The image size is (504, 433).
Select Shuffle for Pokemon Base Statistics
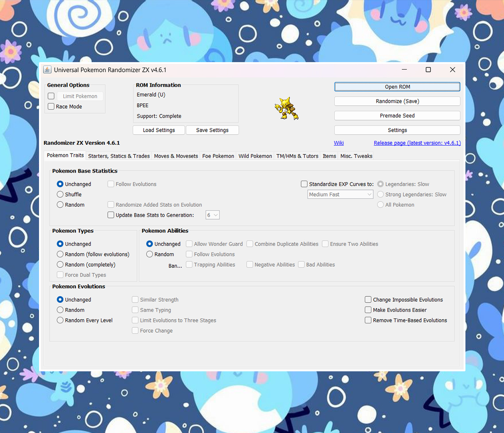[60, 194]
